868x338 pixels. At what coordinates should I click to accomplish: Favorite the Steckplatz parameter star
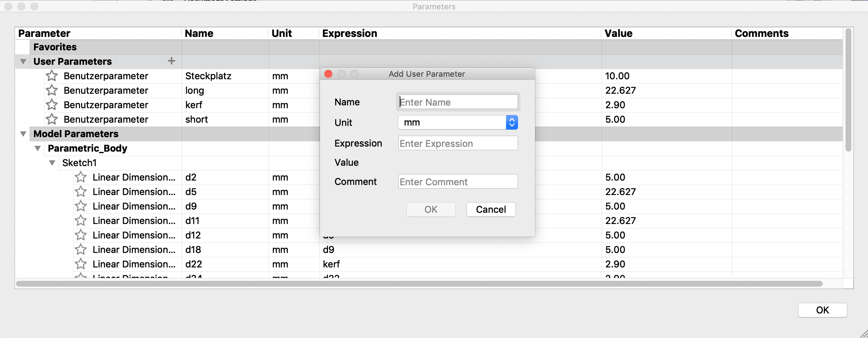(x=52, y=76)
